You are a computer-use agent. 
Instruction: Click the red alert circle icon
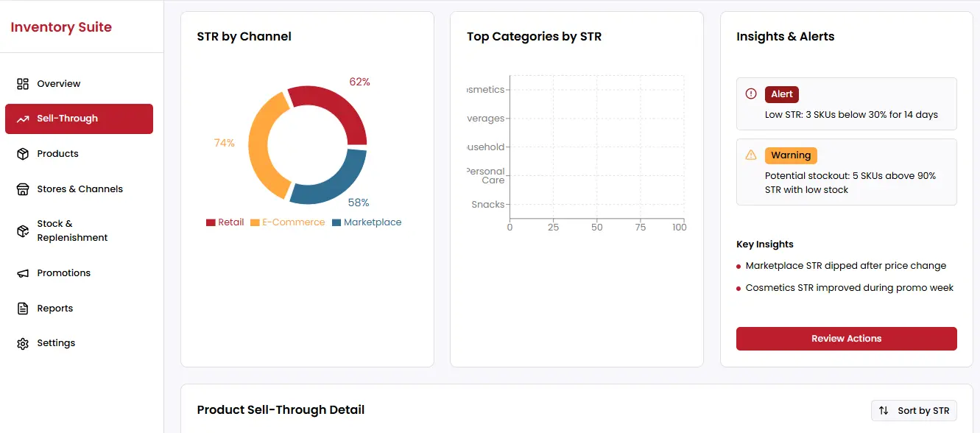pos(751,94)
